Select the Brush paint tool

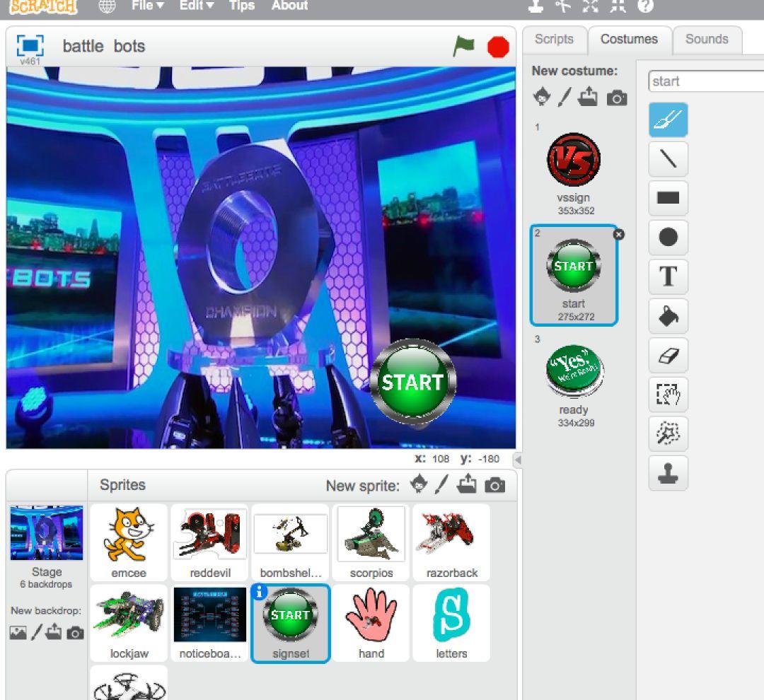coord(668,119)
